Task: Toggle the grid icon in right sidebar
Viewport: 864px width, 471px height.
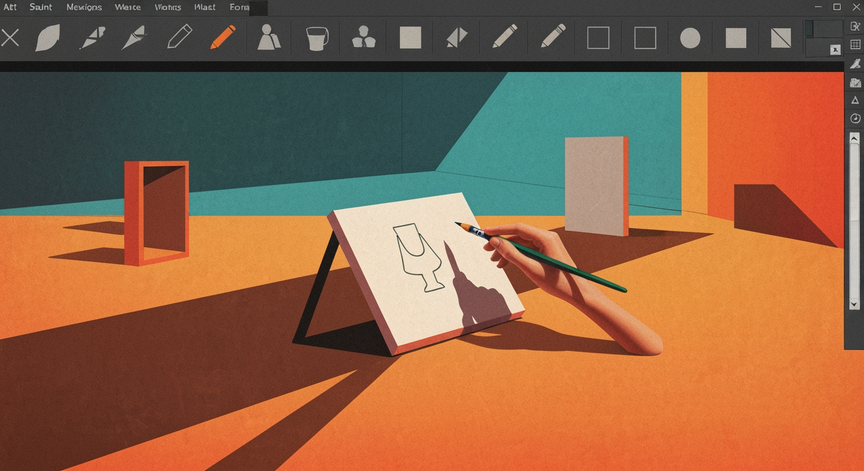Action: [855, 45]
